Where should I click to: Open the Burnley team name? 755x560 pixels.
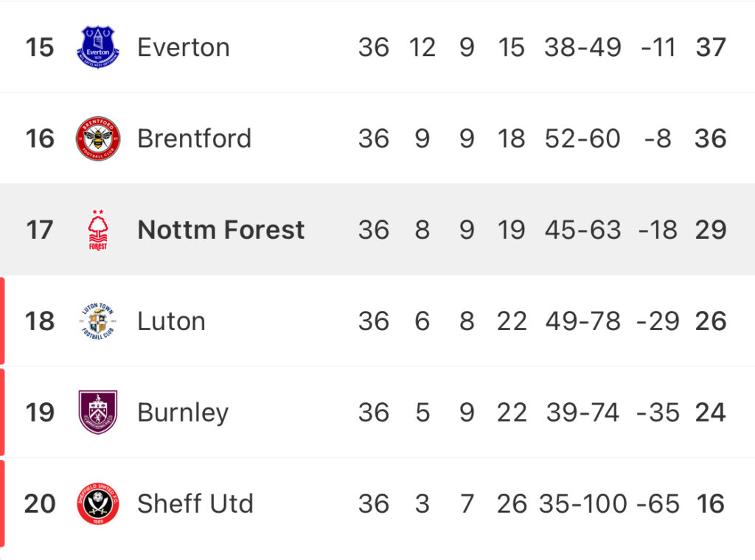[183, 413]
